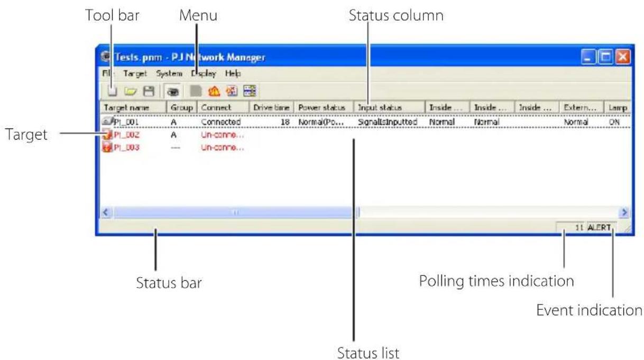Click the lamp ON value cell
Viewport: 644px width, 360px height.
pyautogui.click(x=614, y=122)
